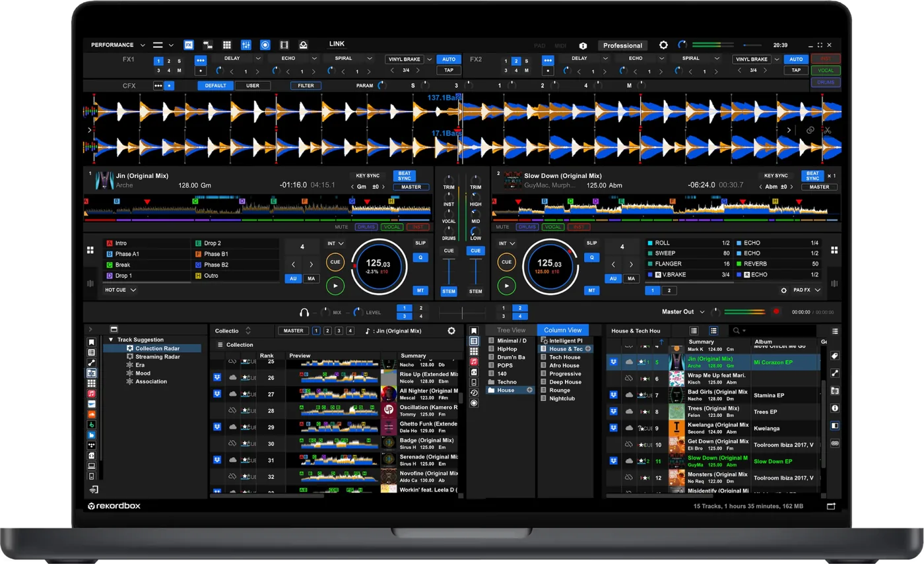Viewport: 924px width, 564px height.
Task: Toggle left channel STEM button in mixer
Action: pos(449,291)
